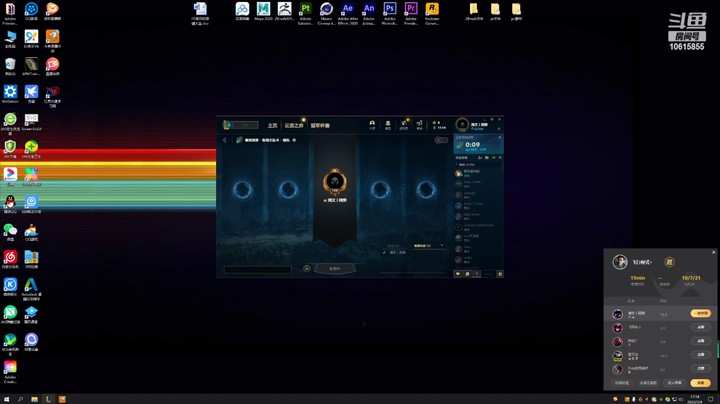Select the first online friend in list
Viewport: 720px width, 404px height.
click(x=478, y=173)
